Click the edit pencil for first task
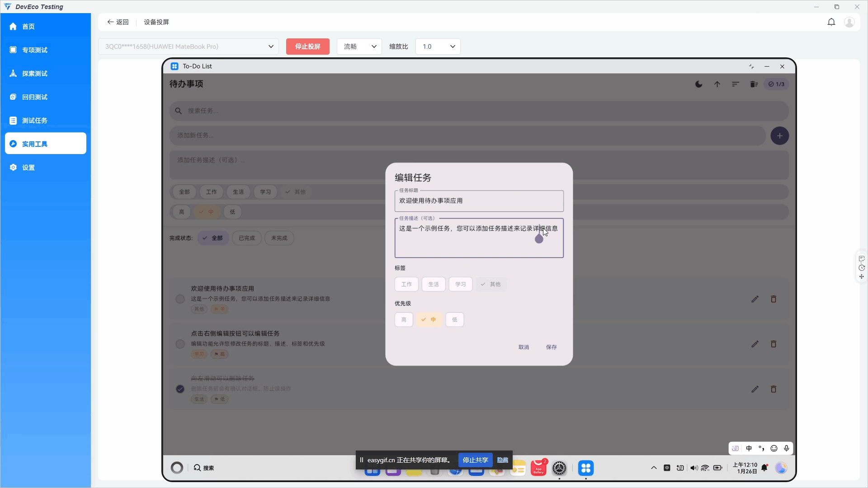The image size is (868, 488). click(755, 299)
